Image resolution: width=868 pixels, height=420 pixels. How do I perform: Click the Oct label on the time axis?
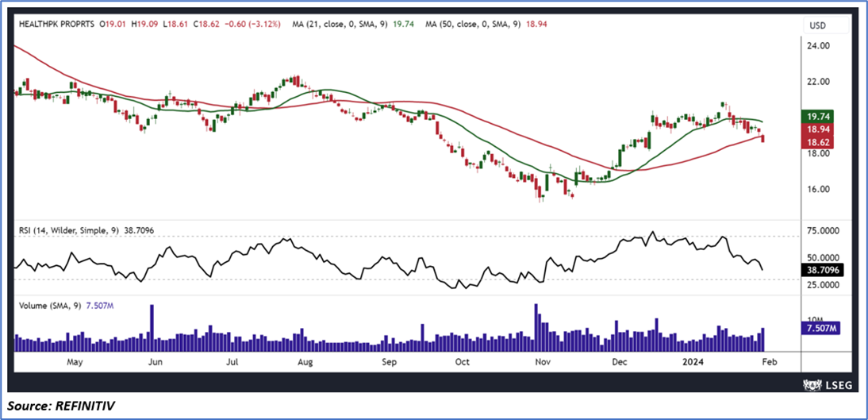[462, 362]
